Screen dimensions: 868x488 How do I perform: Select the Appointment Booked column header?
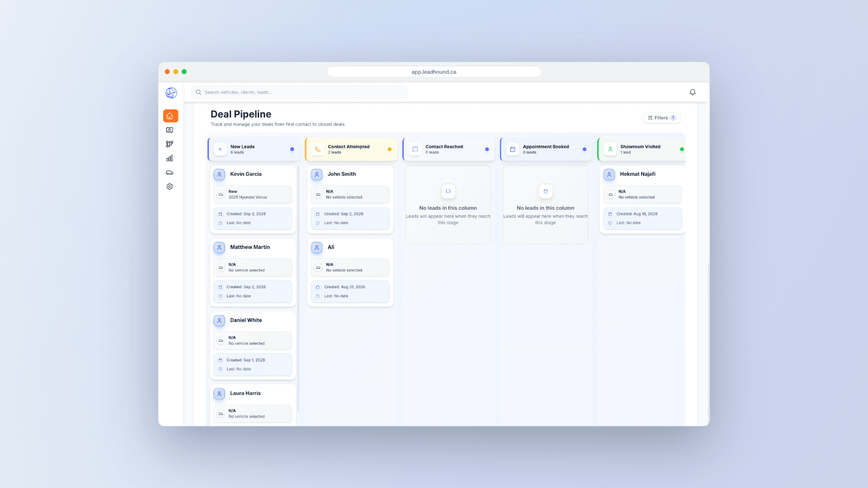tap(546, 149)
